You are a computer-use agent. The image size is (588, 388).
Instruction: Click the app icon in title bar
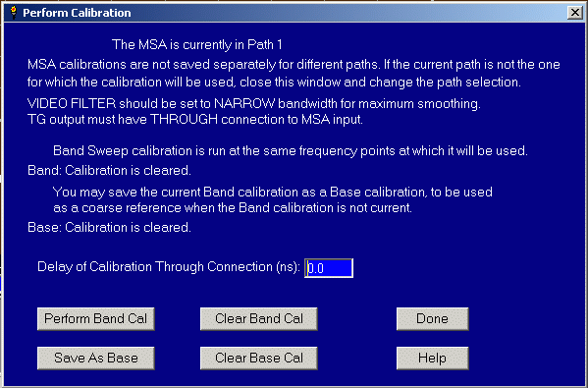pos(14,13)
